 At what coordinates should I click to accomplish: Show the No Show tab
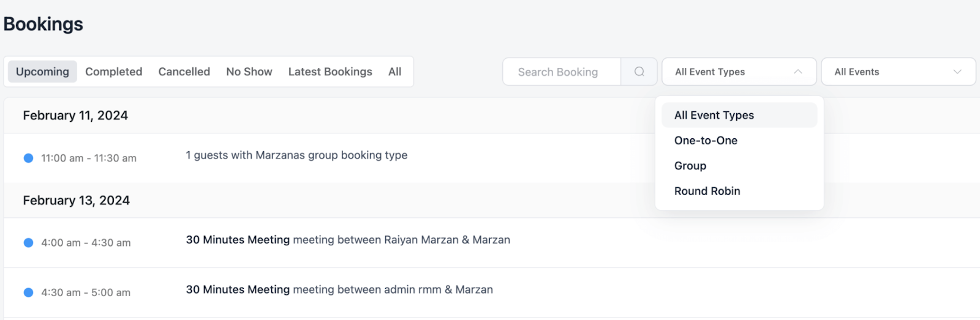[249, 72]
